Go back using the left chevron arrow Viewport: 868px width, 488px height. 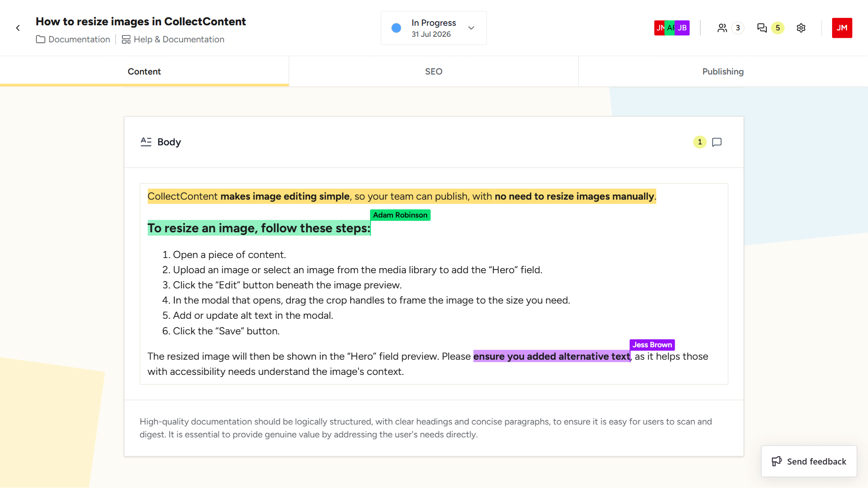[x=18, y=28]
